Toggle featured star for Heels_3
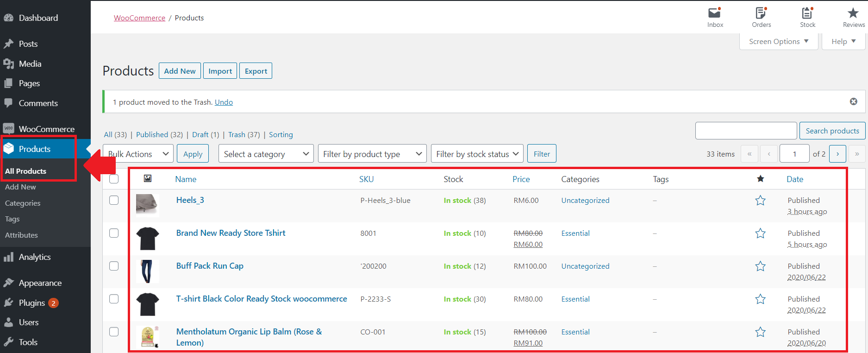Viewport: 868px width, 353px height. click(x=760, y=201)
